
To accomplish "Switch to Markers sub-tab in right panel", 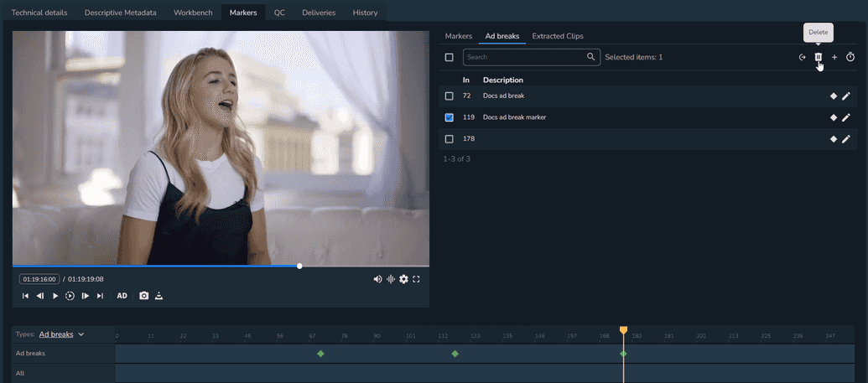I will (x=459, y=36).
